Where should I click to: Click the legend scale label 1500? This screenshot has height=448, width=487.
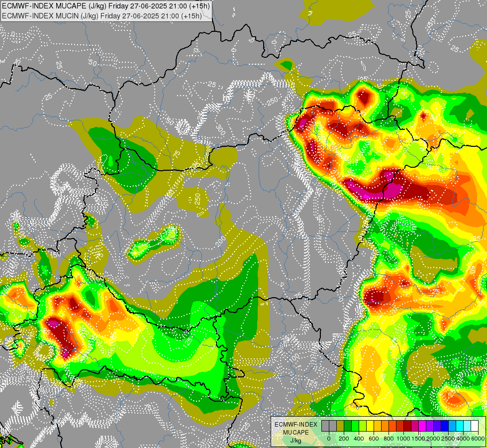pyautogui.click(x=418, y=439)
